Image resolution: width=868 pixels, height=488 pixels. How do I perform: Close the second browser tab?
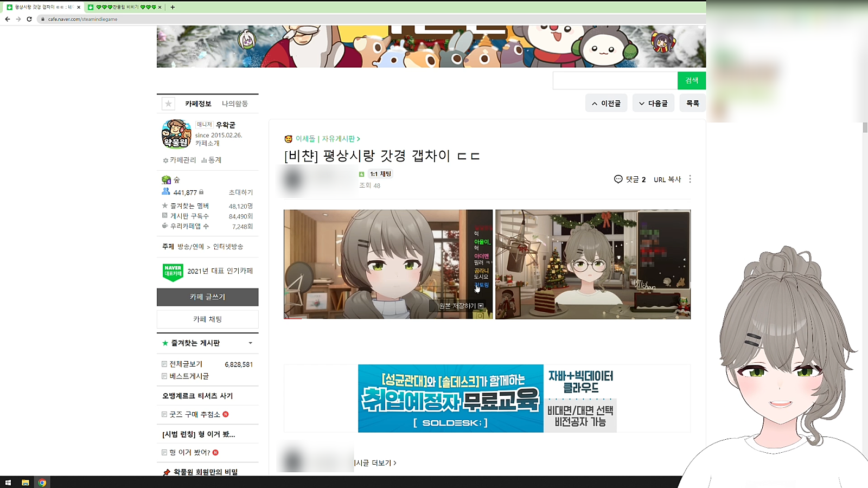159,7
